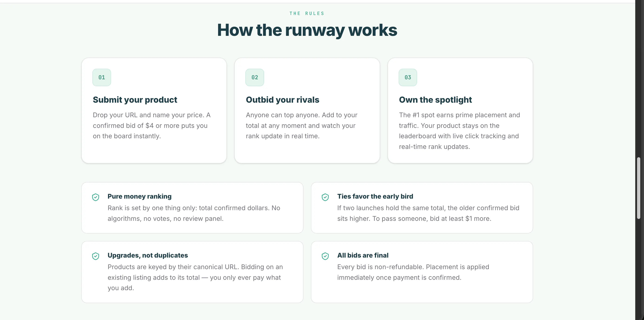Viewport: 644px width, 320px height.
Task: Click shield icon beside Upgrades, not duplicates
Action: tap(96, 256)
